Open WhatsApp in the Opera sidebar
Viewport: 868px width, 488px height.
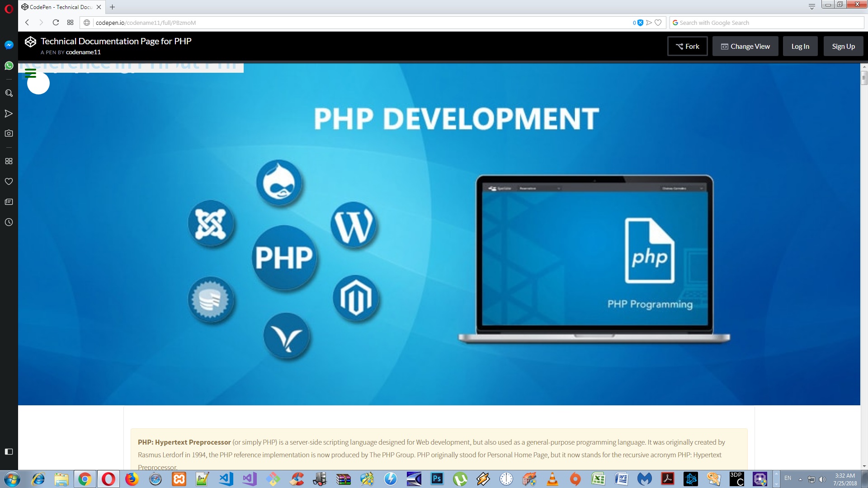tap(9, 66)
